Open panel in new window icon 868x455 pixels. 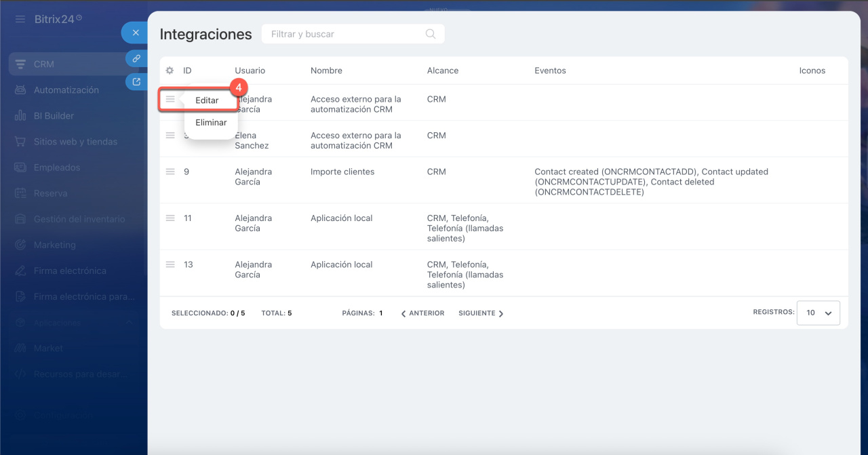136,82
